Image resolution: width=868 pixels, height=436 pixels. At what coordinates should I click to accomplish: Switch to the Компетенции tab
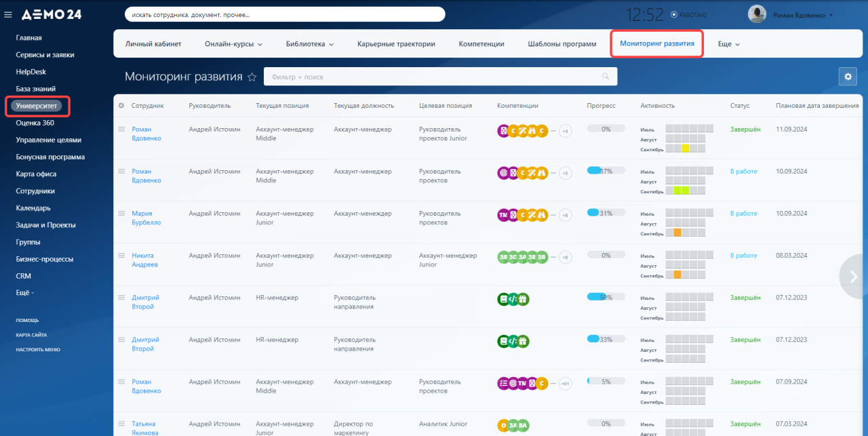click(x=481, y=44)
